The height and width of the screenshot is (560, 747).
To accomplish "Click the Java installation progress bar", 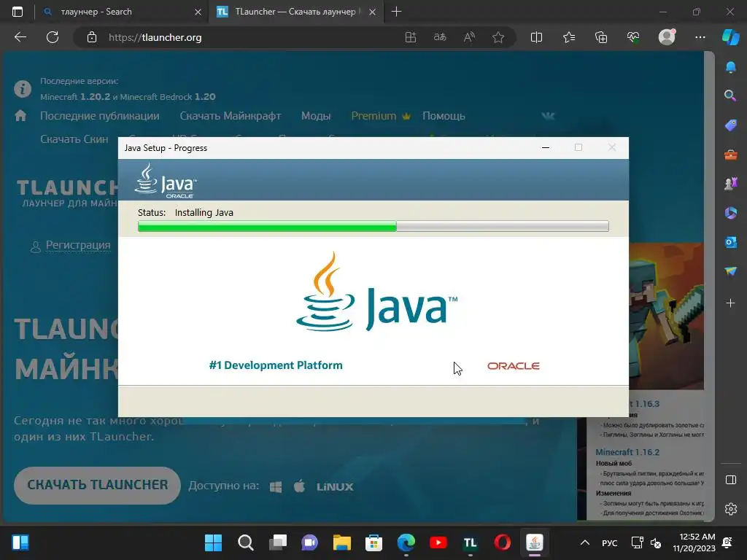I will [x=373, y=226].
